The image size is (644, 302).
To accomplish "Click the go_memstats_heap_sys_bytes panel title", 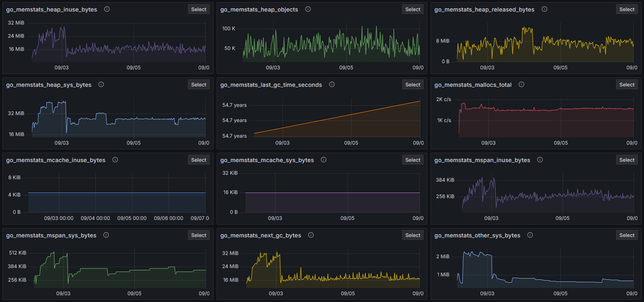I will pos(49,85).
